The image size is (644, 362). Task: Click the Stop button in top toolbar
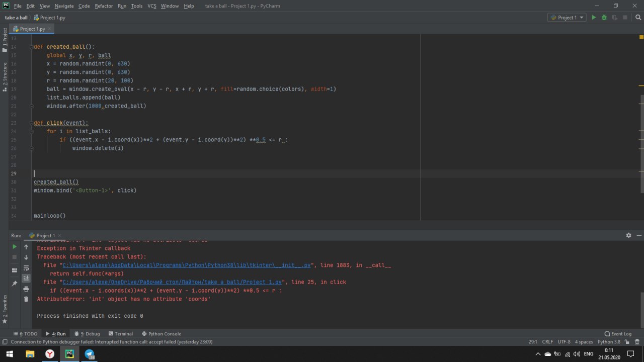click(x=625, y=18)
